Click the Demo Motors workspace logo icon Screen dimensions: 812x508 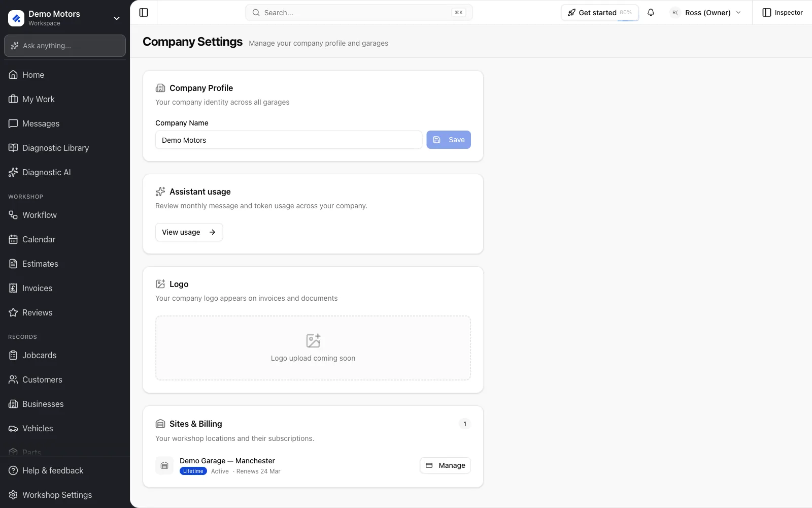[x=16, y=18]
